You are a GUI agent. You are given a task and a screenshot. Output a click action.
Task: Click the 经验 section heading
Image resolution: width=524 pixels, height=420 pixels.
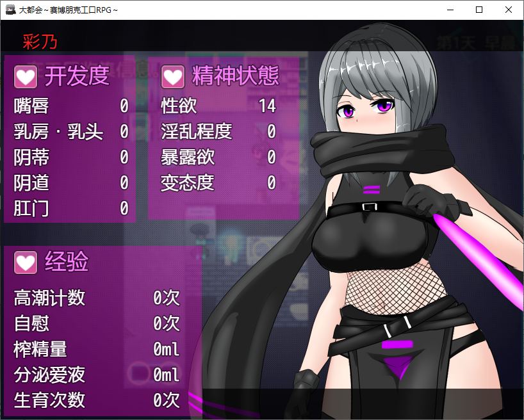point(67,262)
